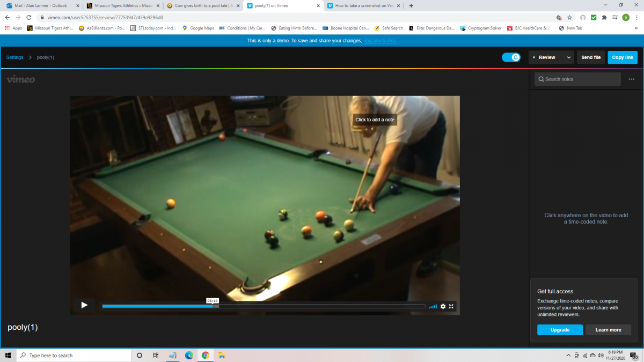Open Microsoft Edge from the taskbar
644x362 pixels.
pyautogui.click(x=189, y=355)
